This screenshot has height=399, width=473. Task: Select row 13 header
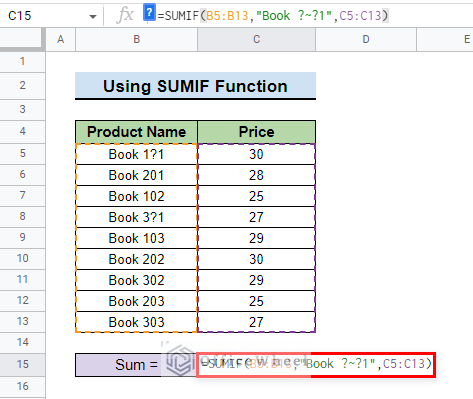(22, 322)
